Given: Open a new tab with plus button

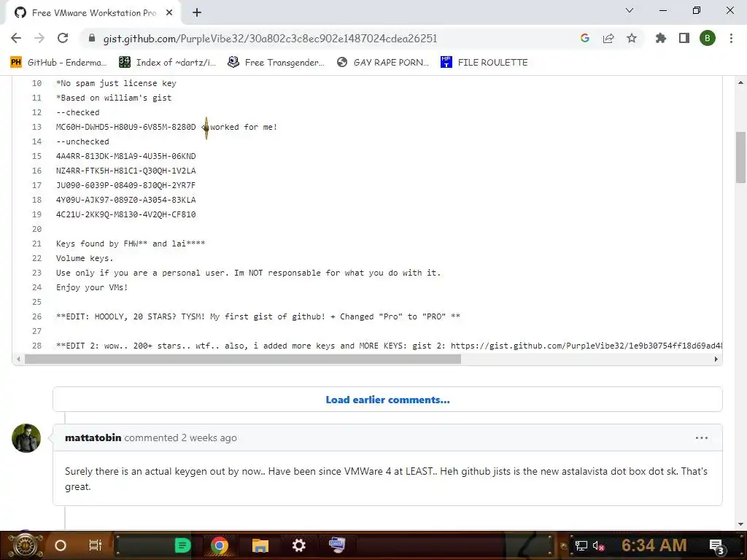Looking at the screenshot, I should (x=197, y=13).
